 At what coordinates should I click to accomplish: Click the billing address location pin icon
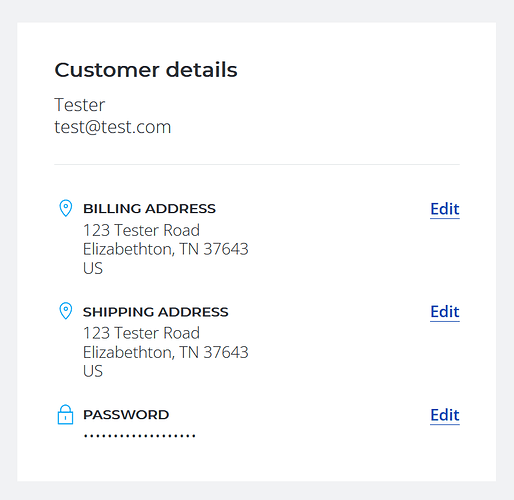click(x=66, y=208)
